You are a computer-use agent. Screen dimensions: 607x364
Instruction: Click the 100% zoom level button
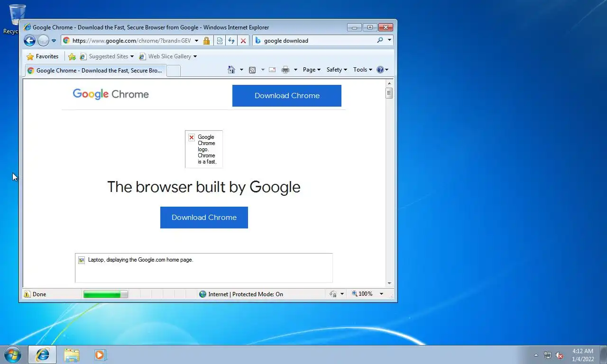[362, 294]
